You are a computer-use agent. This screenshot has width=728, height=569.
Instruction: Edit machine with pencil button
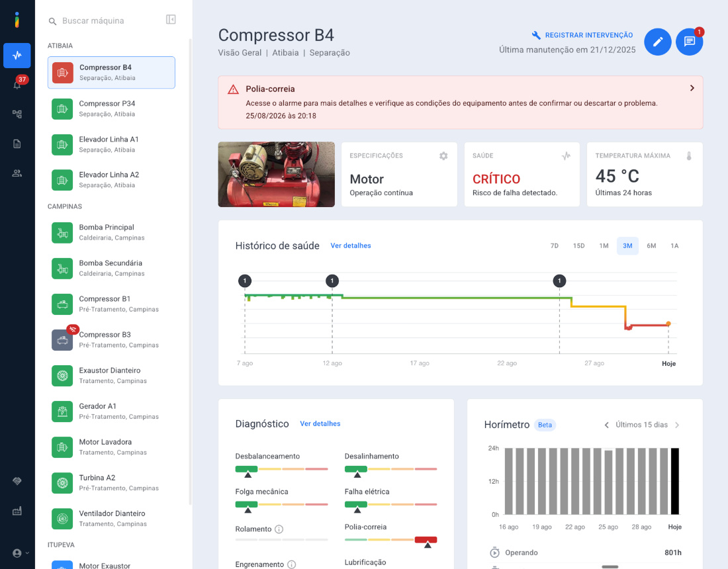tap(657, 42)
